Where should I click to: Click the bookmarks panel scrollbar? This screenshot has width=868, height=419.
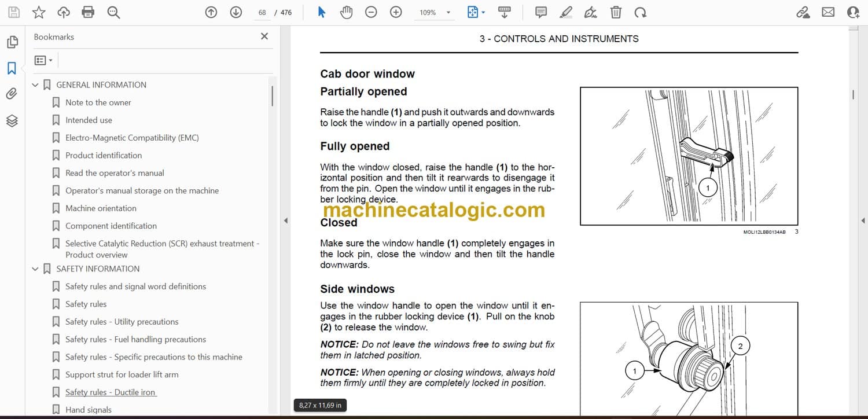(x=272, y=96)
